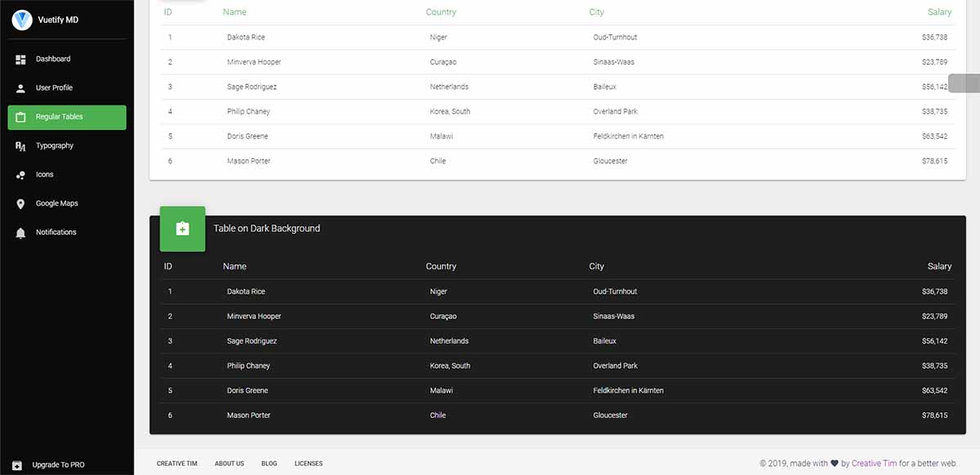Click the green assignment icon above dark table
The width and height of the screenshot is (980, 475).
(x=182, y=229)
